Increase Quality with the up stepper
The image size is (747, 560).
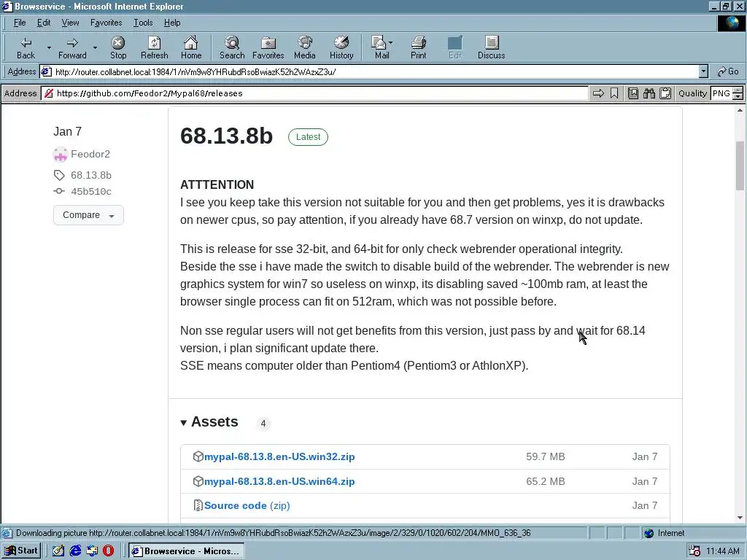pos(738,90)
